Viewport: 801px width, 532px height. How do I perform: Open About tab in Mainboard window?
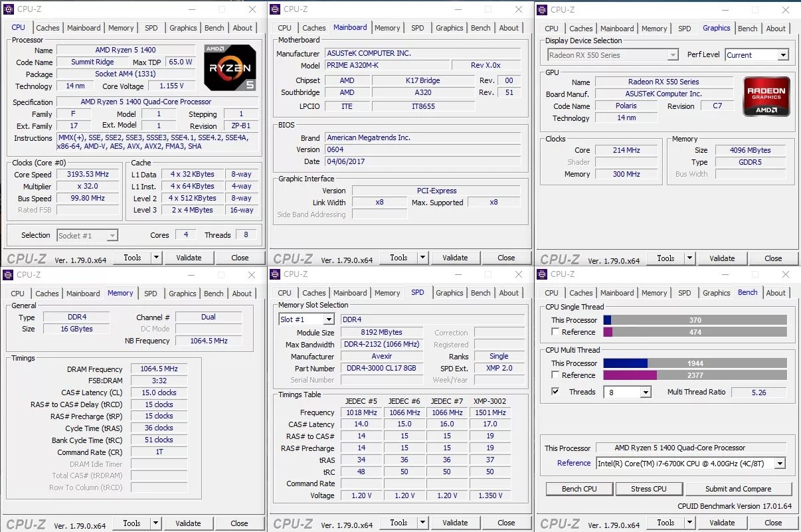[509, 28]
